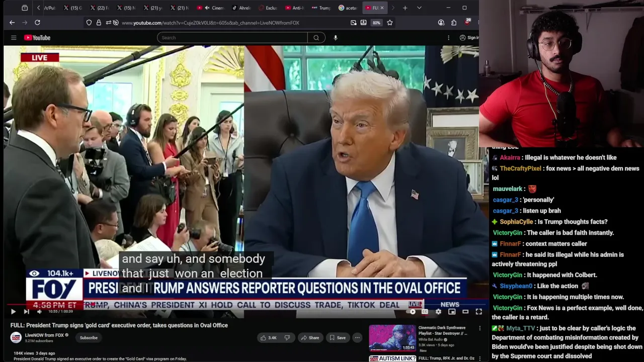This screenshot has width=644, height=362.
Task: Toggle autoplay switch in player
Action: 412,312
